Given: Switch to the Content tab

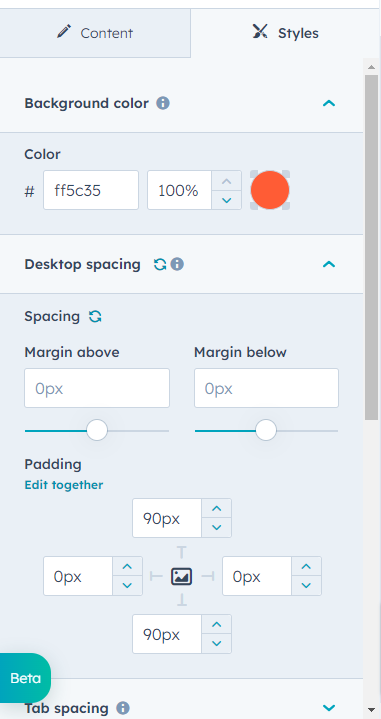Looking at the screenshot, I should 95,33.
